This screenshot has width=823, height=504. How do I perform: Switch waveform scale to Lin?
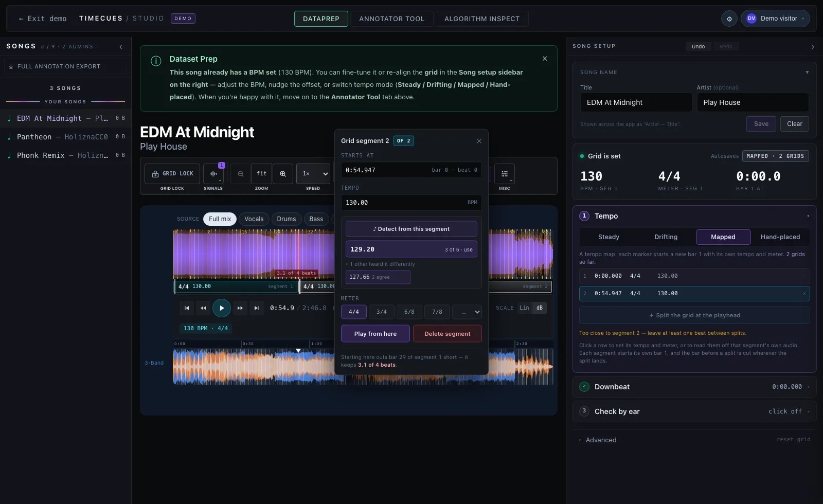524,308
